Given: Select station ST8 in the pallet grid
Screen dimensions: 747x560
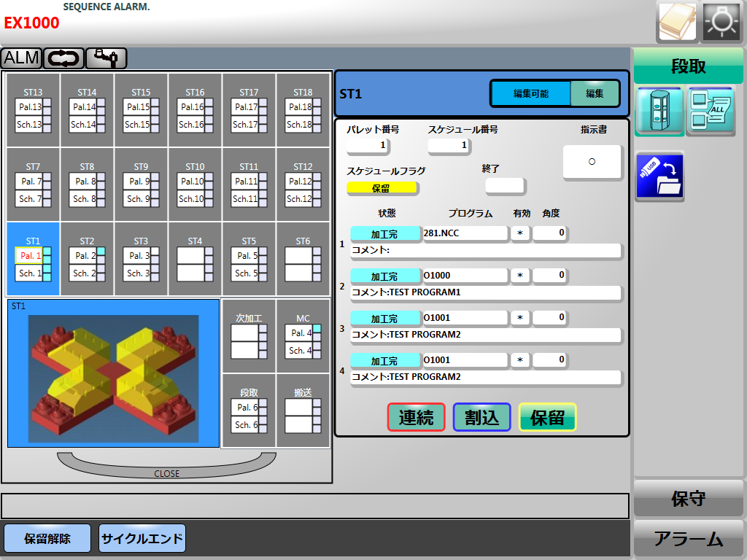Looking at the screenshot, I should [x=87, y=185].
